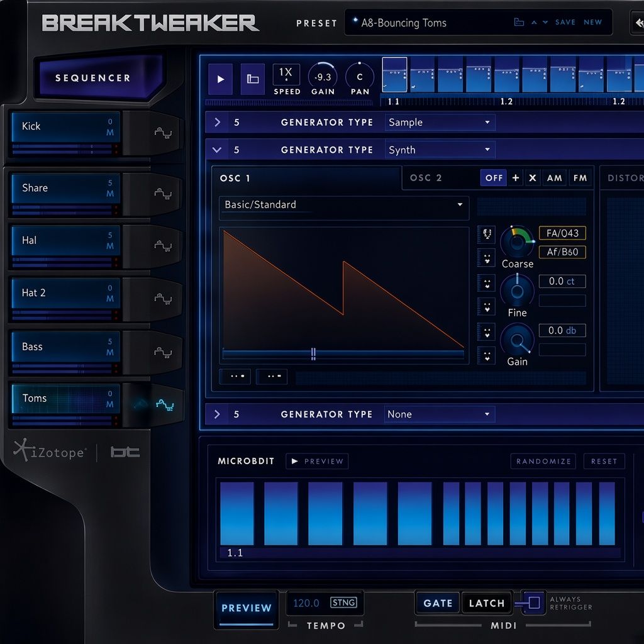Viewport: 644px width, 644px height.
Task: Click the modulation icon level with Gain knob top
Action: click(x=487, y=332)
